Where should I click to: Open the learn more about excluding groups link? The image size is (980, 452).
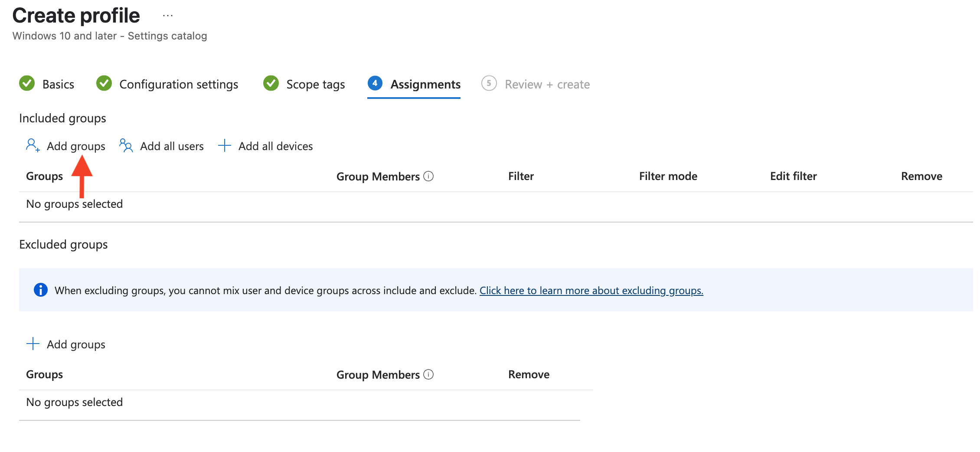point(591,290)
